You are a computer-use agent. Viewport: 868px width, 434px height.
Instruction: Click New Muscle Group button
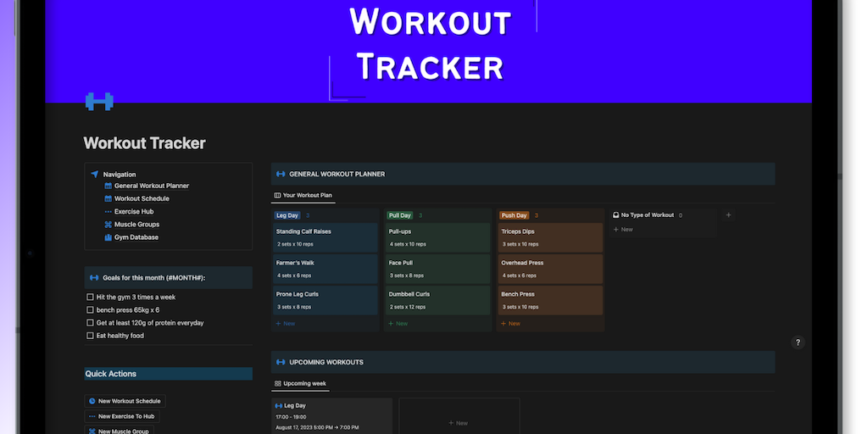click(119, 431)
